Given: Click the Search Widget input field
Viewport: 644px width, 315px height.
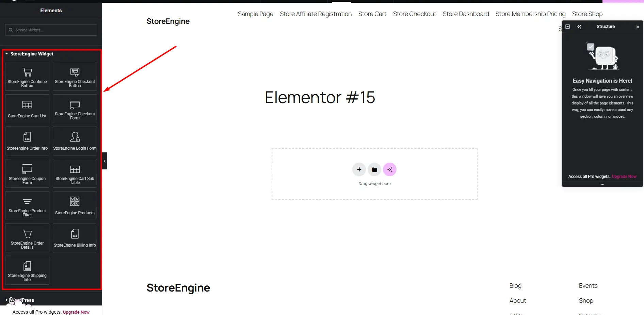Looking at the screenshot, I should coord(51,30).
